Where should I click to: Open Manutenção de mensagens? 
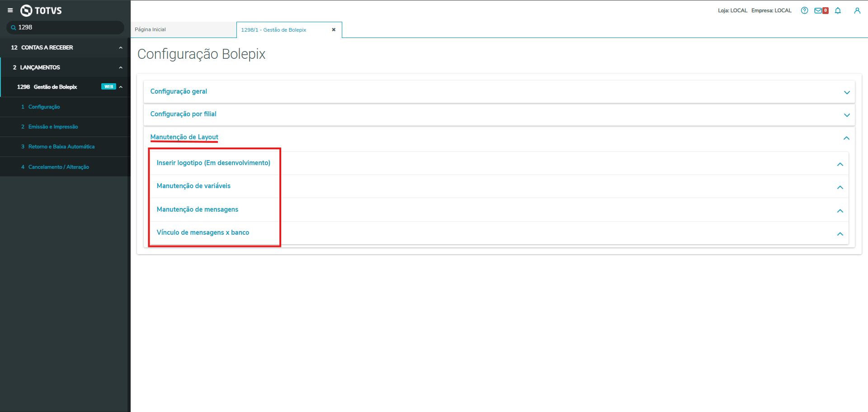click(x=197, y=209)
